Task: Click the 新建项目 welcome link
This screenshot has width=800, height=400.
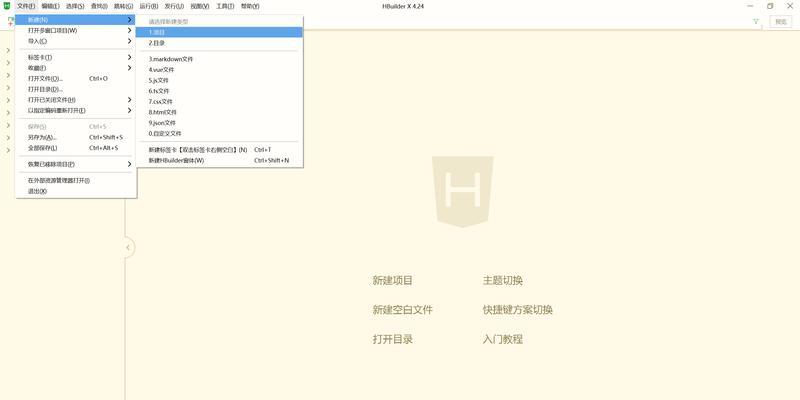Action: click(x=392, y=281)
